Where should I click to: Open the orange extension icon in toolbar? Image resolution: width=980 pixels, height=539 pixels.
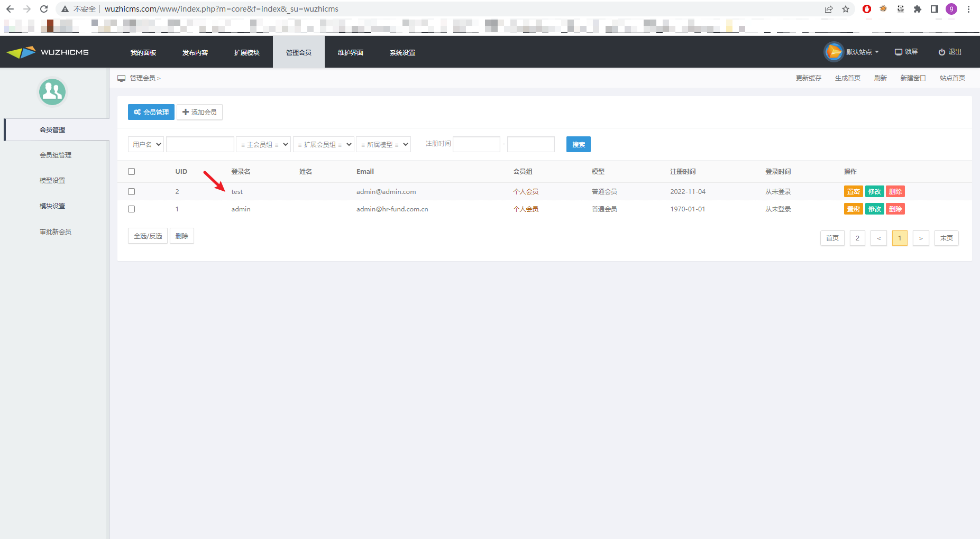pyautogui.click(x=883, y=8)
